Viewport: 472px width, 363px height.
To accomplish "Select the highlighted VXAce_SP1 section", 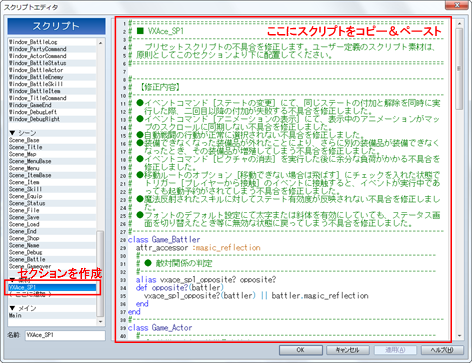I will pyautogui.click(x=52, y=287).
